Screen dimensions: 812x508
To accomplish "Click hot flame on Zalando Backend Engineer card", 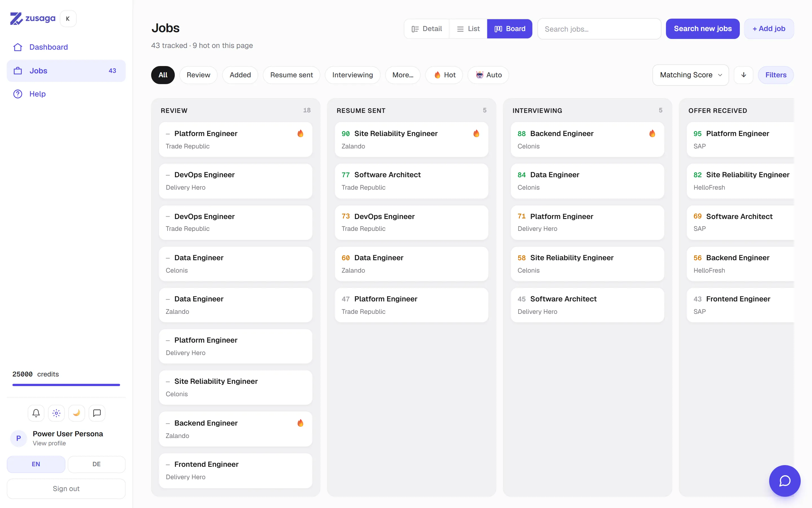I will click(300, 423).
